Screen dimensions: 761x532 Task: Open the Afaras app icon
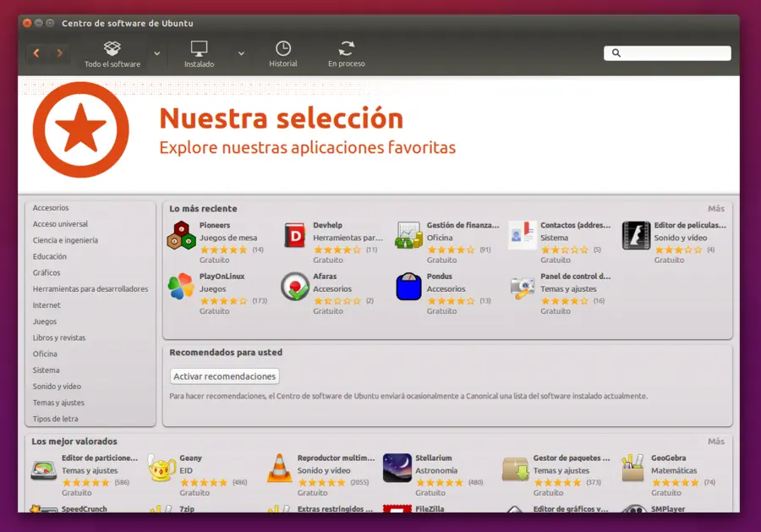[x=294, y=287]
